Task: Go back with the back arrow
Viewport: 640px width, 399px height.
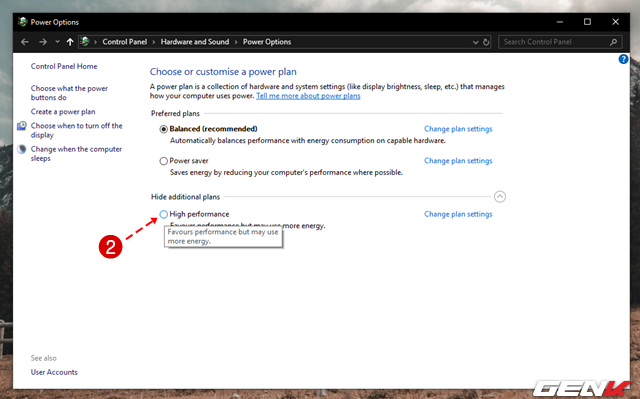Action: point(25,42)
